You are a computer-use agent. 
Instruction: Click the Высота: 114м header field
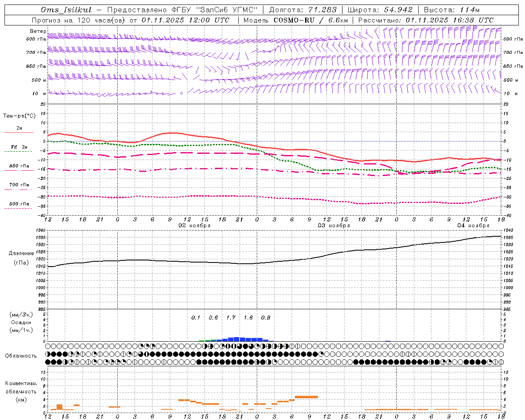[452, 10]
